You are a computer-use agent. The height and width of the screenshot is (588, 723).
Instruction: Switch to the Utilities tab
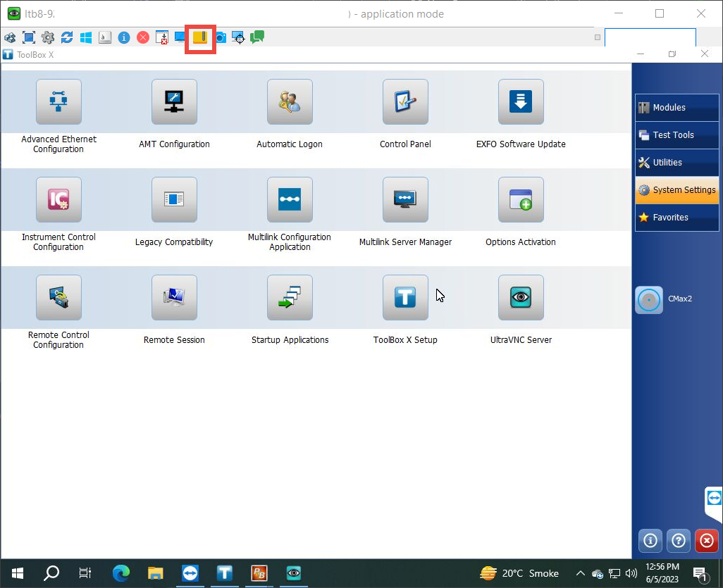tap(677, 162)
